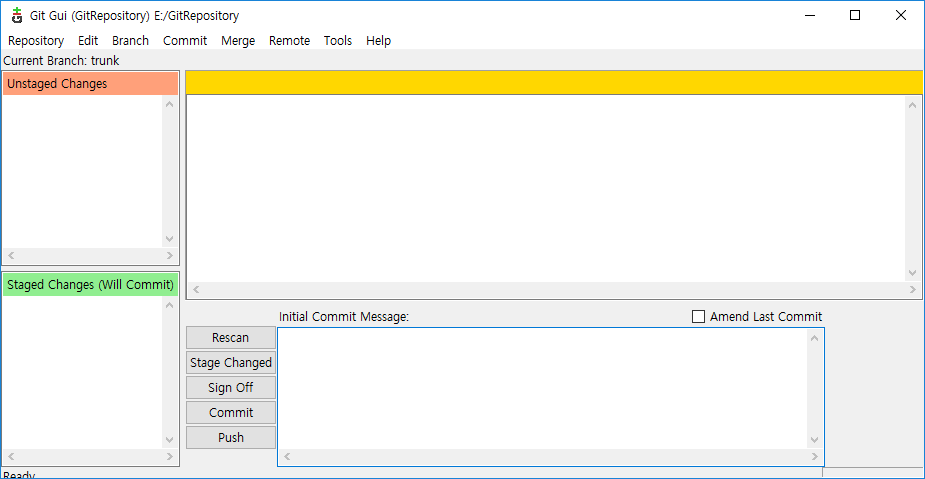Click the Rescan button
The height and width of the screenshot is (479, 925).
click(x=231, y=338)
